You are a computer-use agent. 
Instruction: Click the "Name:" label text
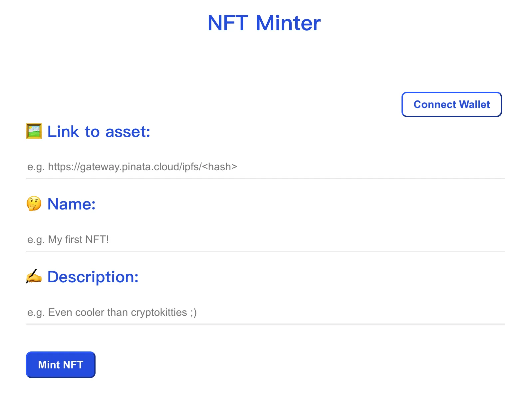72,204
